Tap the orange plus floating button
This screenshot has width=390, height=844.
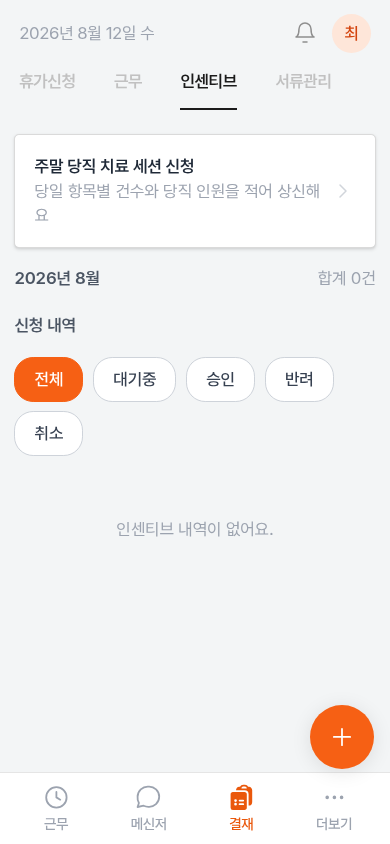[342, 737]
